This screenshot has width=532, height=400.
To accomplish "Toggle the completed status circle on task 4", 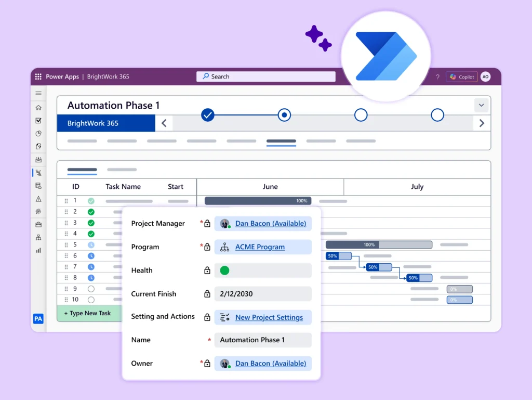I will click(x=91, y=234).
